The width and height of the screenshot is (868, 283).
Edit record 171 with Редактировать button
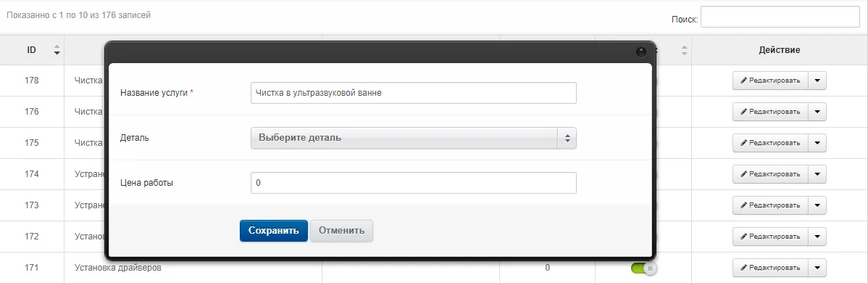[771, 268]
